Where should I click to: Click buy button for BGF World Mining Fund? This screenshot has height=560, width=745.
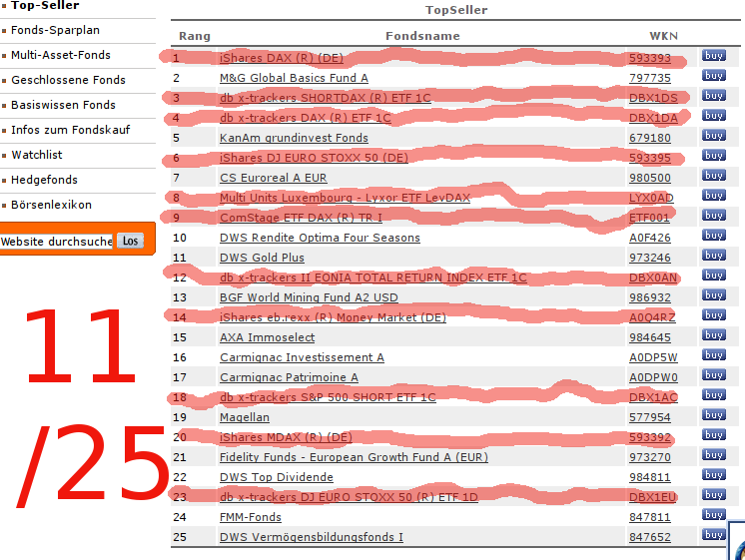pos(714,294)
